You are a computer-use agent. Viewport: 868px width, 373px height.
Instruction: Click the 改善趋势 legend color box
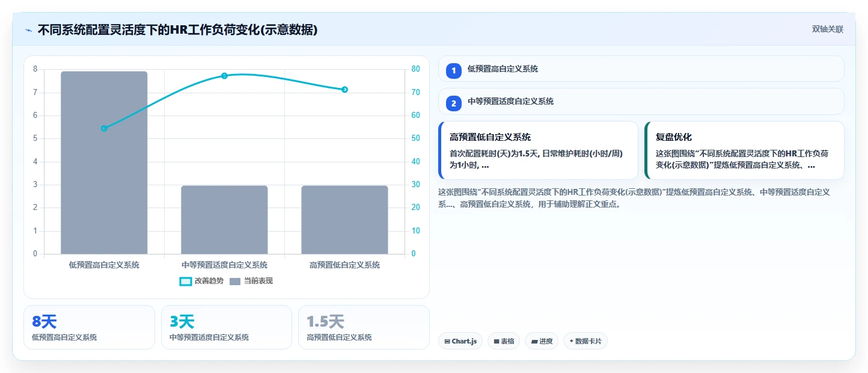coord(186,282)
